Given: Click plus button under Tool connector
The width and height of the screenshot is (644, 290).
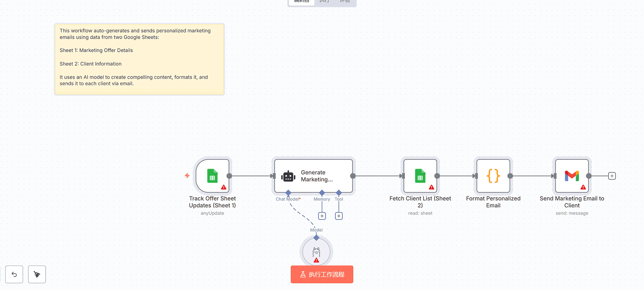Looking at the screenshot, I should [339, 216].
